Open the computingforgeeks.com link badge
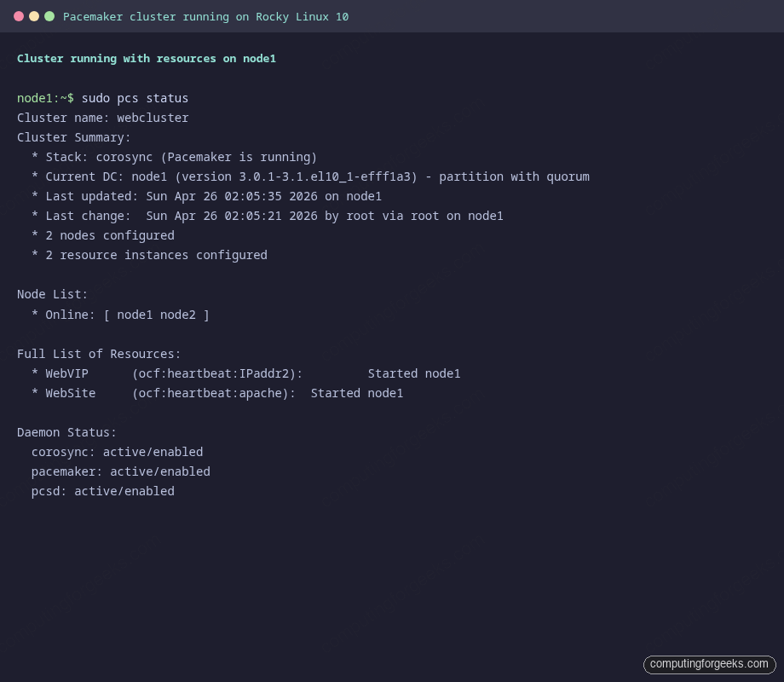The image size is (784, 682). click(x=709, y=664)
